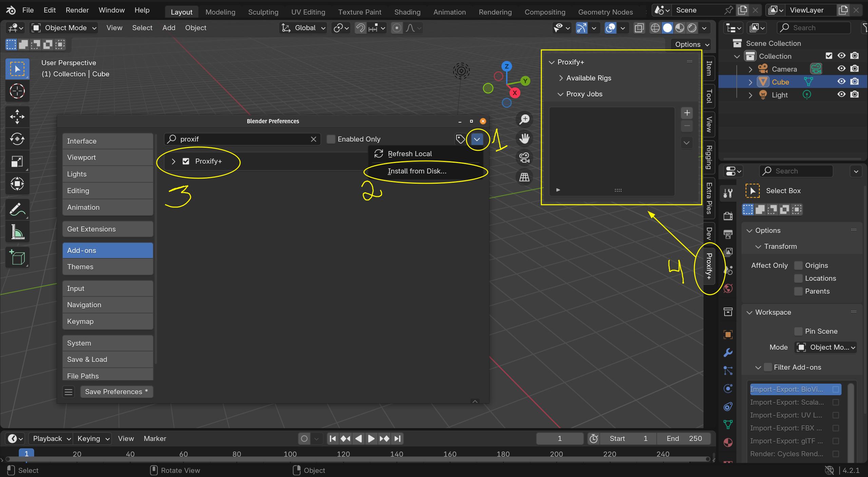Image resolution: width=868 pixels, height=477 pixels.
Task: Enable the Enabled Only checkbox
Action: (331, 139)
